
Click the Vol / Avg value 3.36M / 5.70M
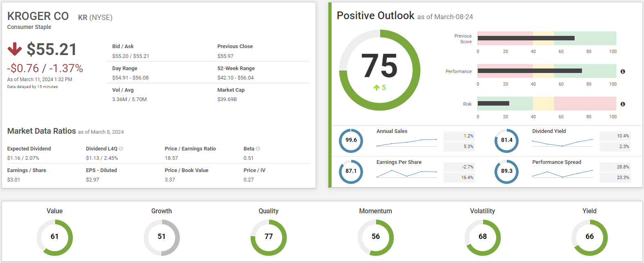pos(129,99)
